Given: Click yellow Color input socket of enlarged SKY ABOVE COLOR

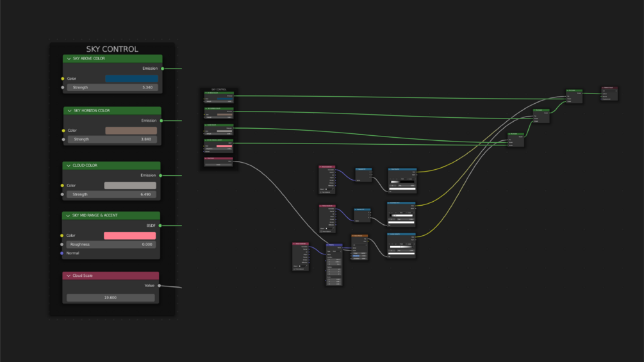Looking at the screenshot, I should point(62,78).
